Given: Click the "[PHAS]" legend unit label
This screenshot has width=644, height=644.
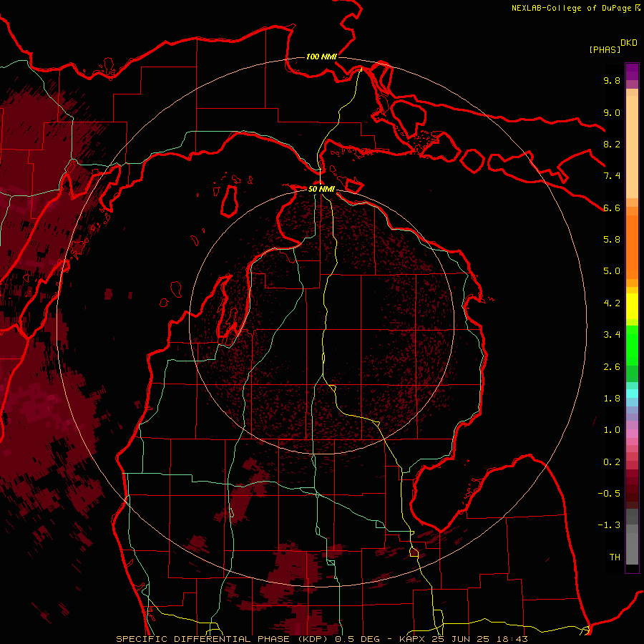Looking at the screenshot, I should [x=605, y=50].
